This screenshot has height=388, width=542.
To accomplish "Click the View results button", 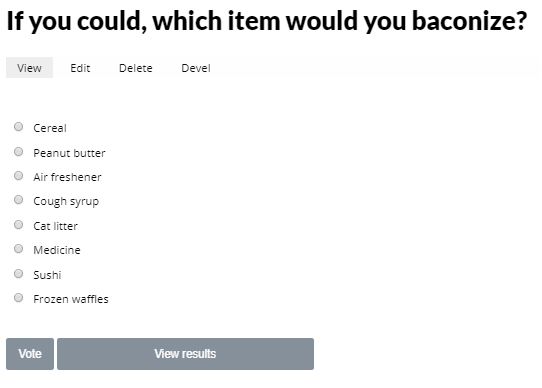I will click(185, 354).
